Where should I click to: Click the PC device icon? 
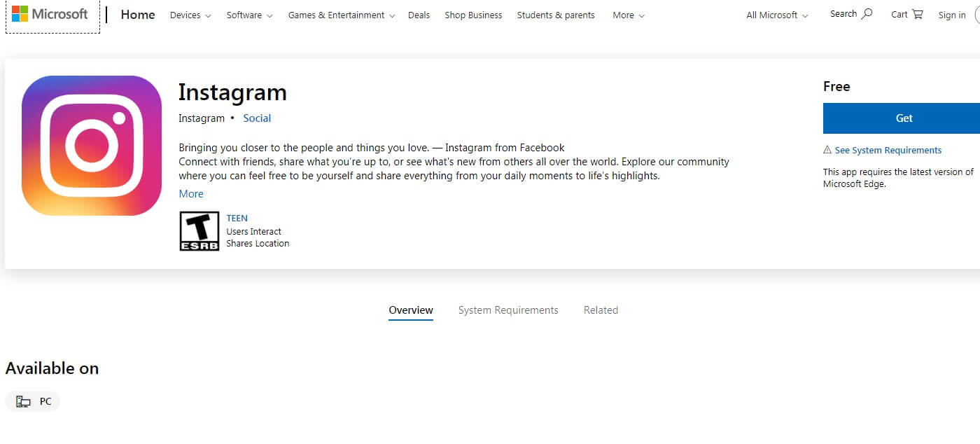[24, 401]
